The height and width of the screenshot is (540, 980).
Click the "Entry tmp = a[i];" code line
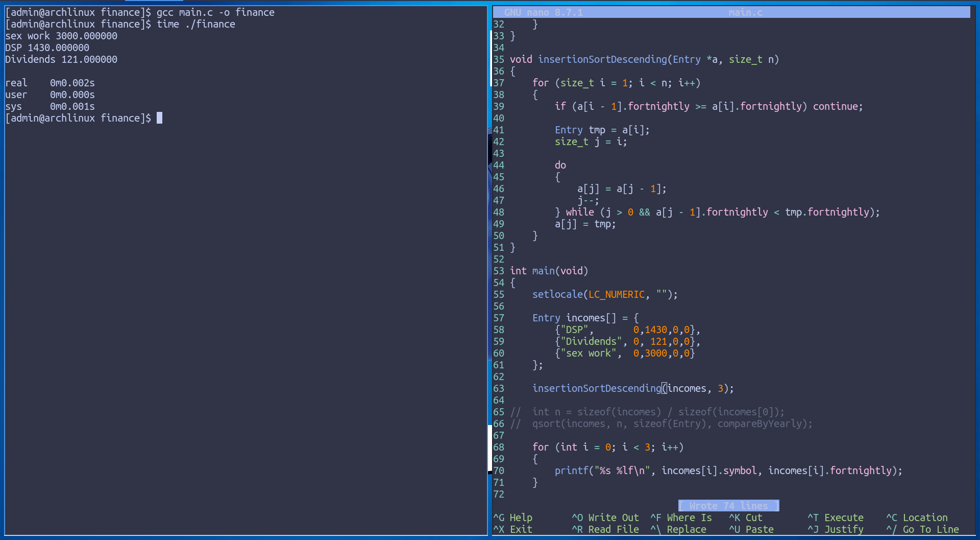pos(602,130)
